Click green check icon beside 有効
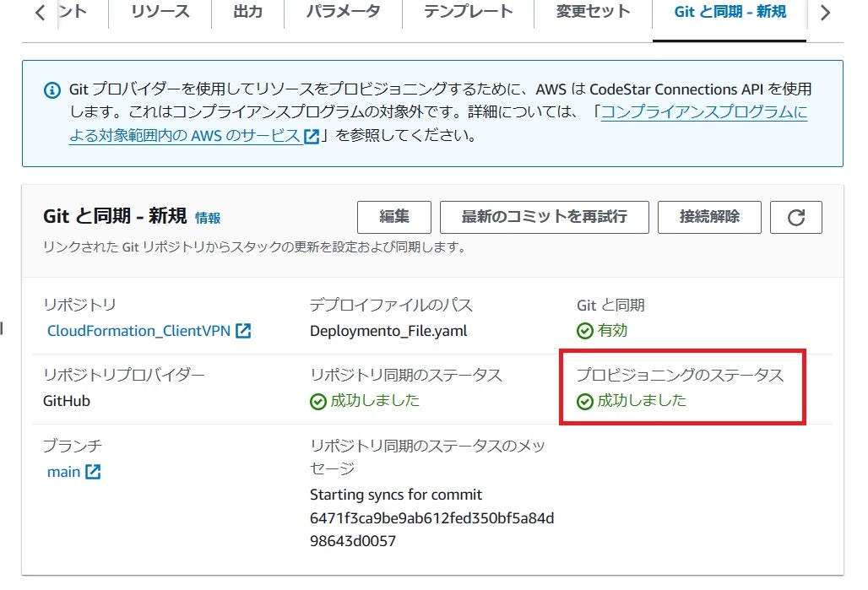The height and width of the screenshot is (590, 868). coord(584,331)
